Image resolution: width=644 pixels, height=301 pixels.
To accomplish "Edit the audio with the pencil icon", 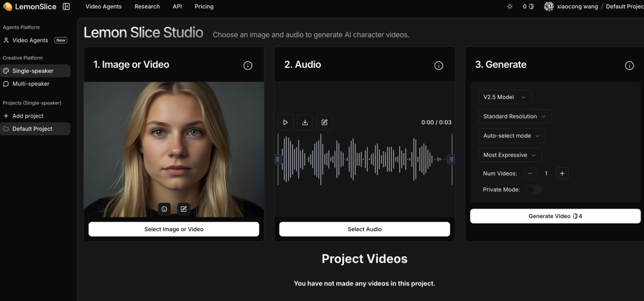I will click(x=324, y=122).
